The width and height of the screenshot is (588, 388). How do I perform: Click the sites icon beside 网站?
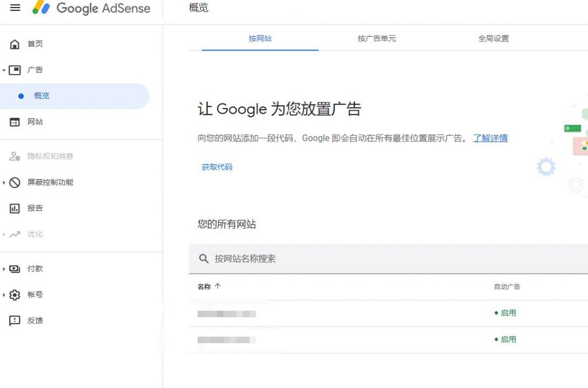[x=14, y=122]
